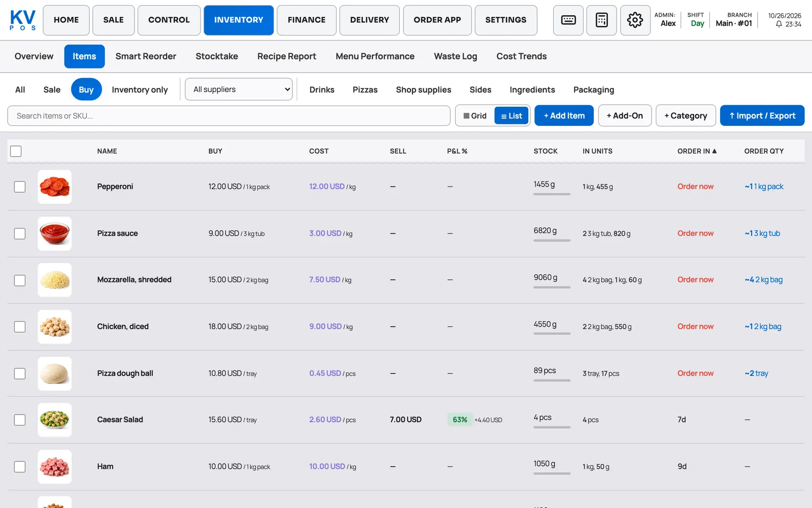Click the Add Item button

click(564, 116)
